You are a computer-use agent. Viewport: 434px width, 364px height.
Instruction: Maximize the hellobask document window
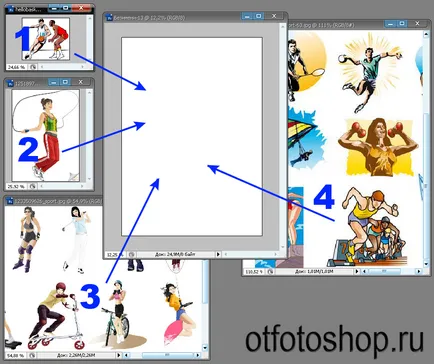click(65, 7)
